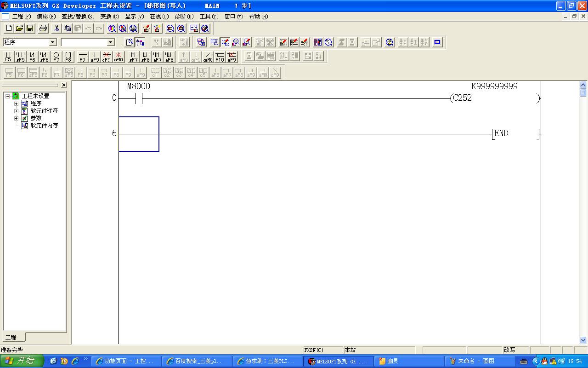Screen dimensions: 588x368
Task: Open the 工具 menu
Action: (x=209, y=17)
